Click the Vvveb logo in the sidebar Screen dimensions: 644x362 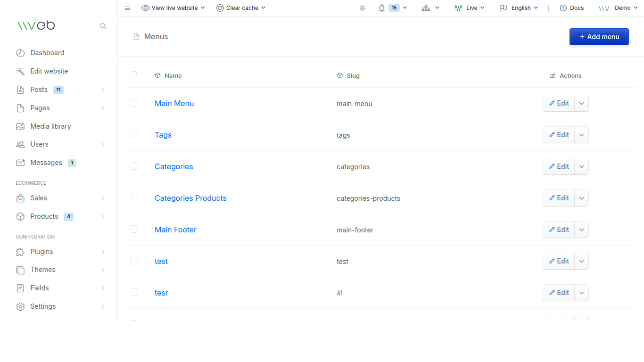(x=36, y=25)
